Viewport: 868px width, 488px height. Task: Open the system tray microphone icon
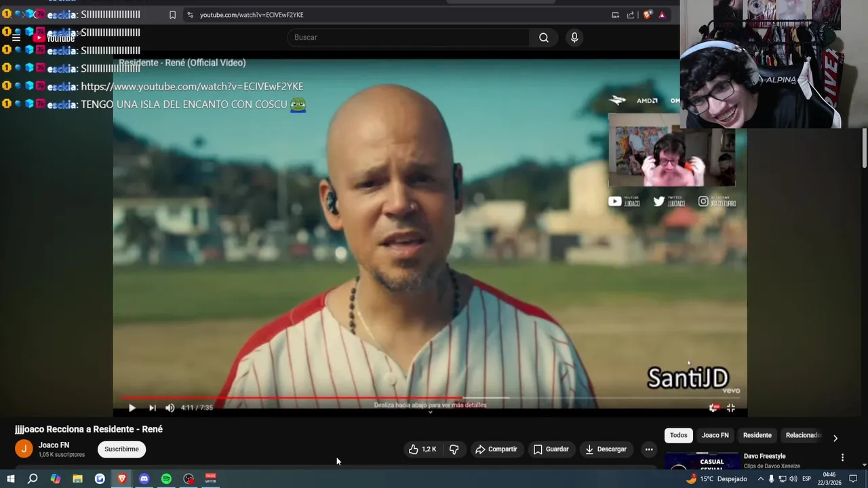[x=771, y=479]
